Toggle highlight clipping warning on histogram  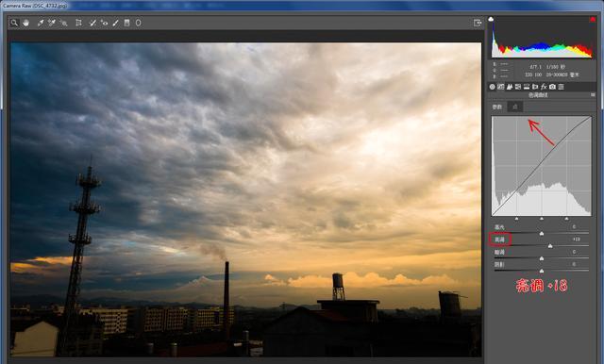click(x=593, y=19)
